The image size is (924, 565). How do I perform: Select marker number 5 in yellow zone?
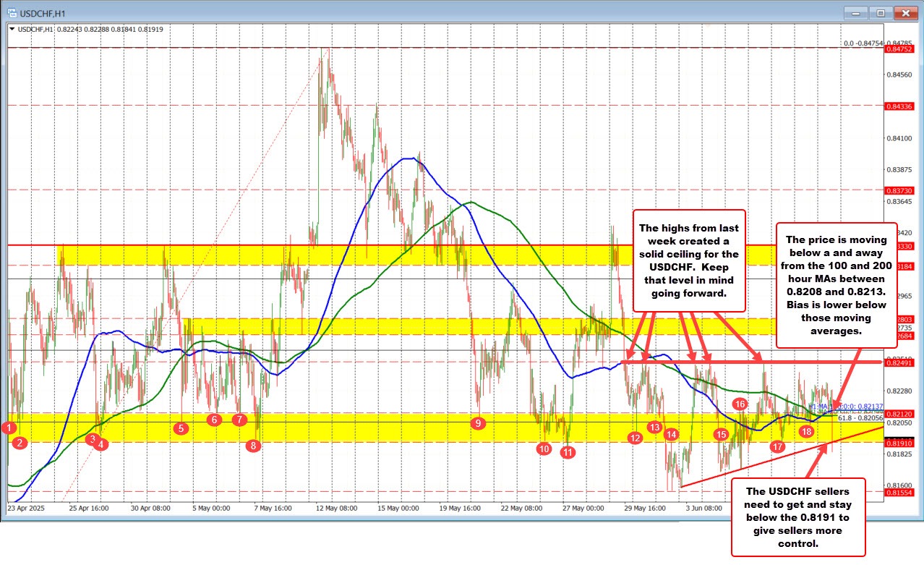181,428
